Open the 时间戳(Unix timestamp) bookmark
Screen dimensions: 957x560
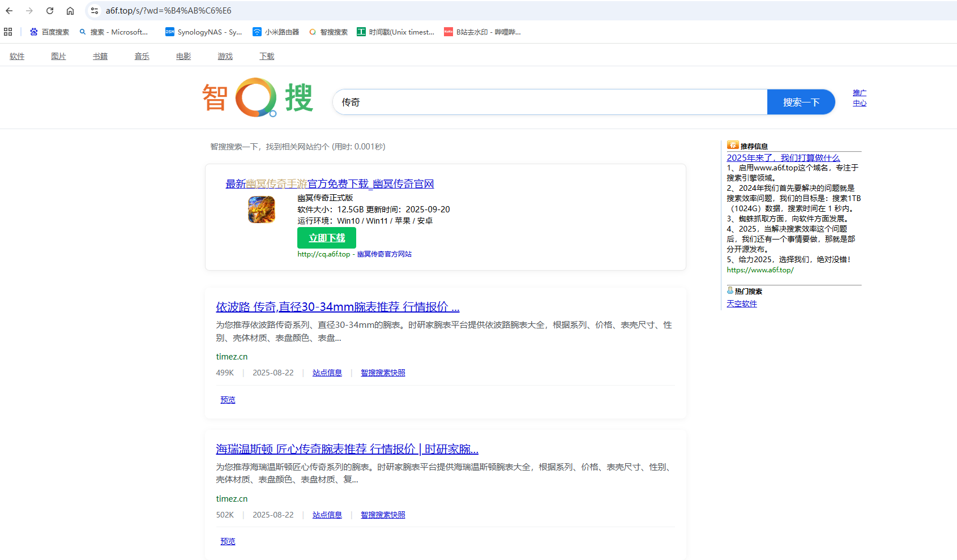pos(395,32)
